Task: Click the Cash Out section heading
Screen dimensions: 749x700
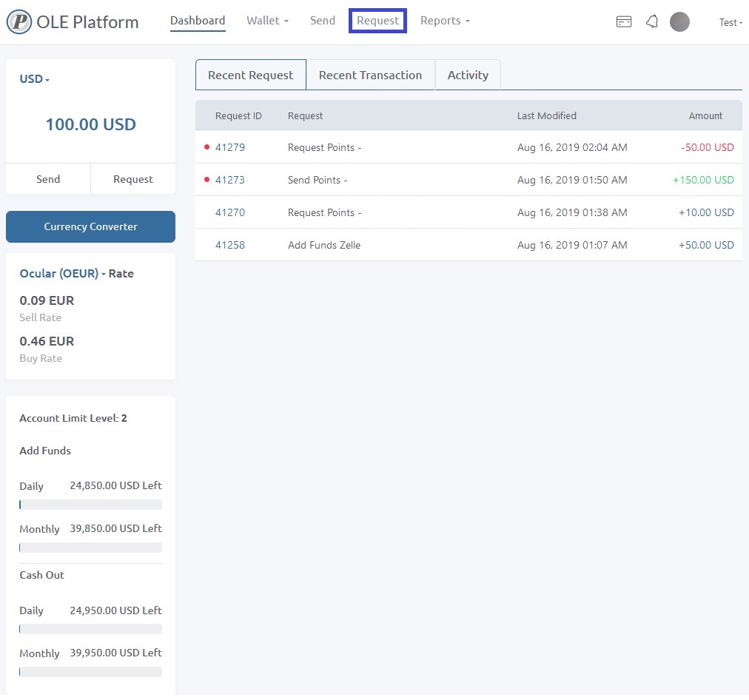Action: (x=41, y=575)
